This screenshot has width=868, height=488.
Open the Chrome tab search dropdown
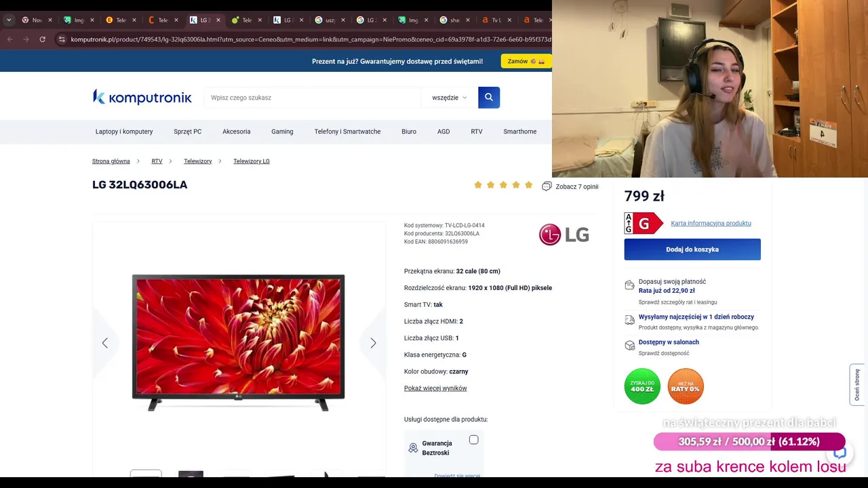click(x=9, y=20)
